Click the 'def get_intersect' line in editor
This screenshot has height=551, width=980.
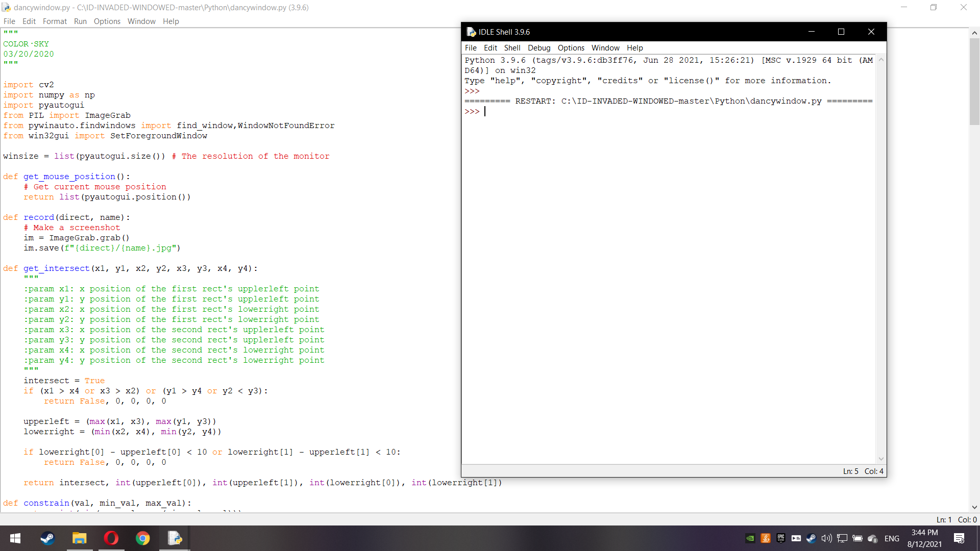(130, 268)
